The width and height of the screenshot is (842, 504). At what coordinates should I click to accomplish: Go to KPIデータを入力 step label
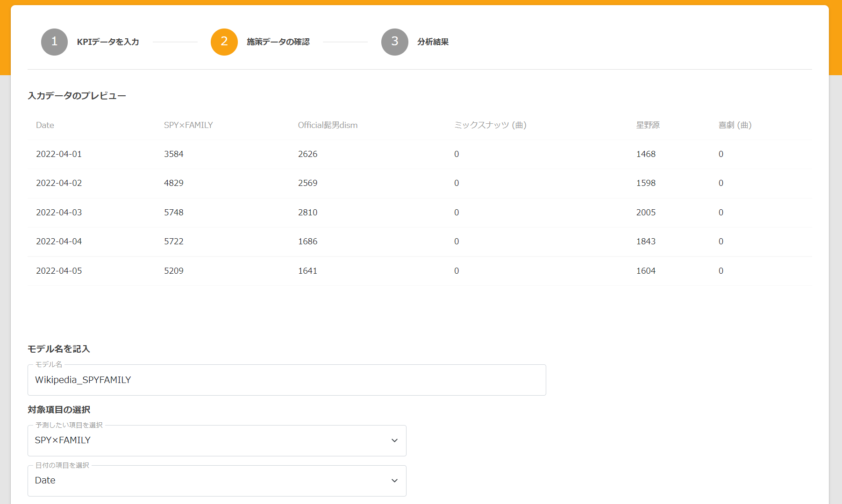tap(108, 42)
